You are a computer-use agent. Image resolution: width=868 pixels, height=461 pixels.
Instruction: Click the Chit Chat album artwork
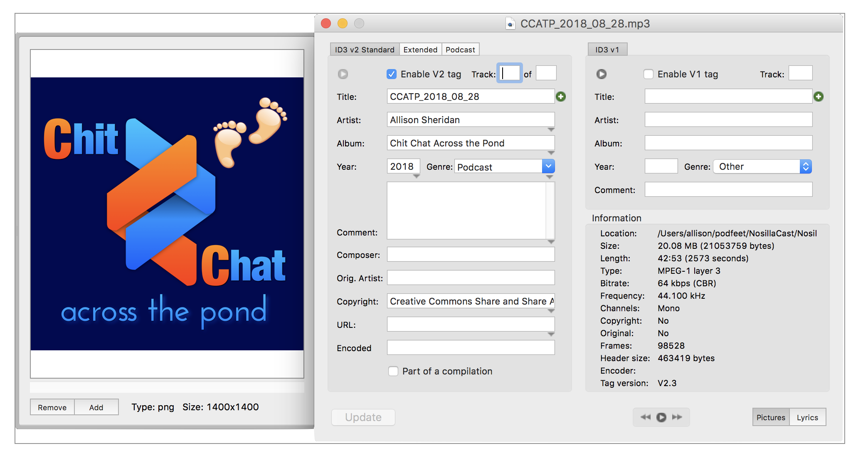click(167, 214)
